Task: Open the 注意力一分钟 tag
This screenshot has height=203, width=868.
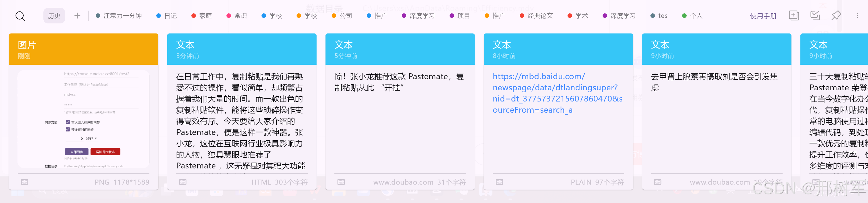Action: 119,16
